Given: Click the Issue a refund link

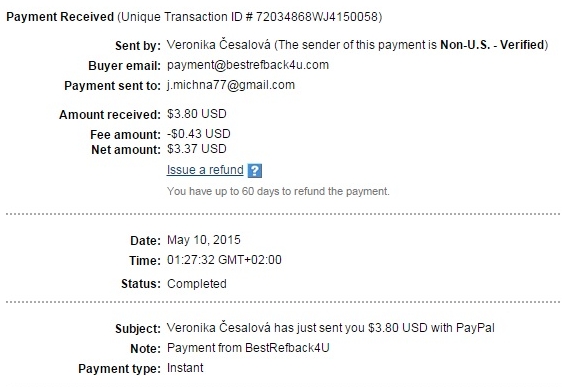Looking at the screenshot, I should pos(205,170).
